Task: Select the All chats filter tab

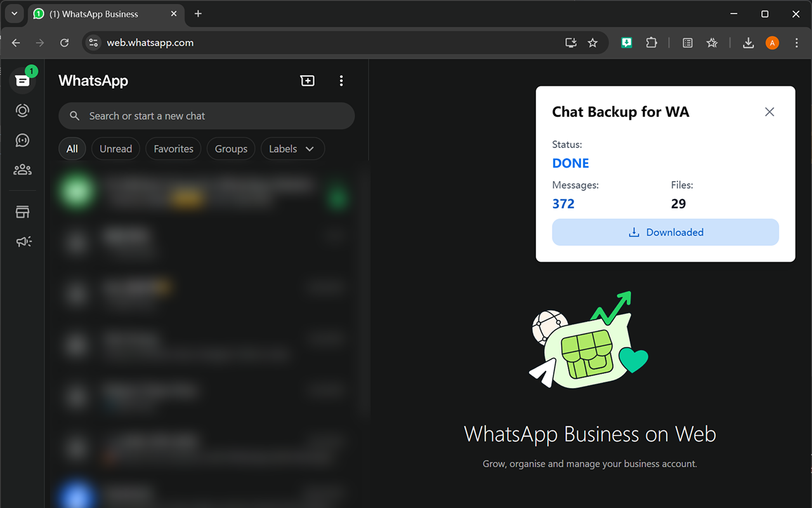Action: click(x=72, y=148)
